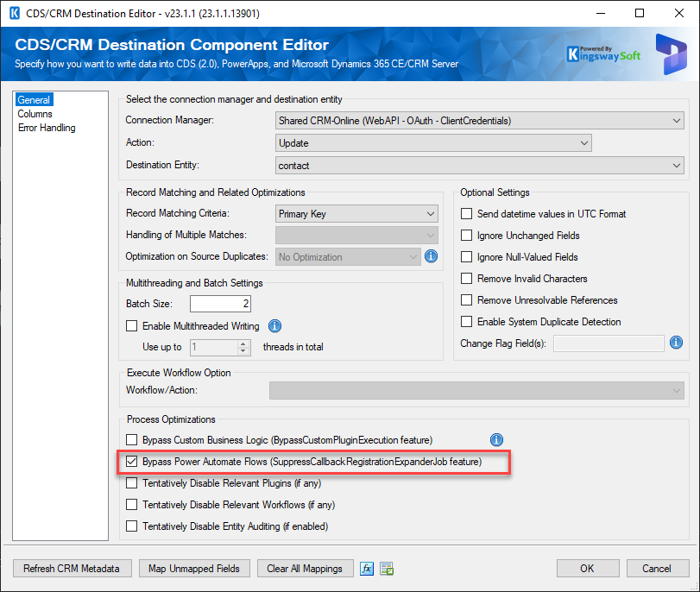Image resolution: width=700 pixels, height=592 pixels.
Task: Click the Change Flag Field(s) text box
Action: 609,343
